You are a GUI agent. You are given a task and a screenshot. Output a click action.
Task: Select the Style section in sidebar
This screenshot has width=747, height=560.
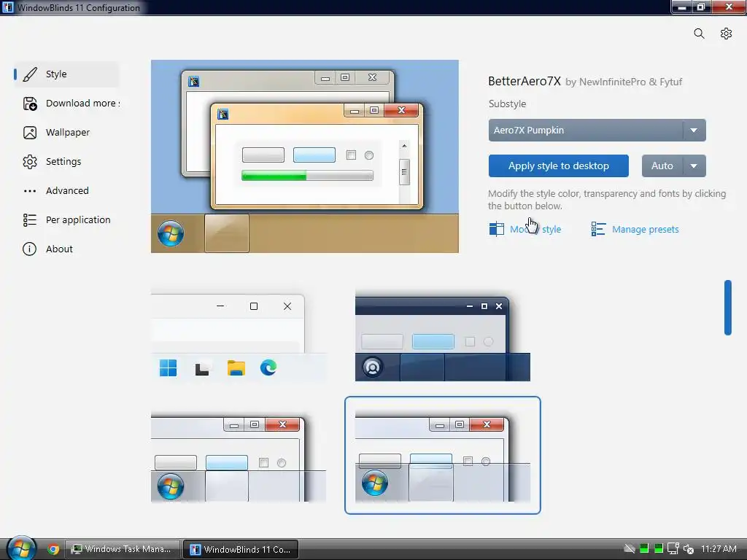[66, 74]
